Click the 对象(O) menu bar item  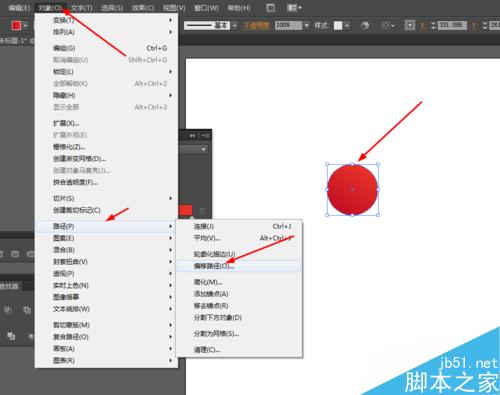click(50, 8)
